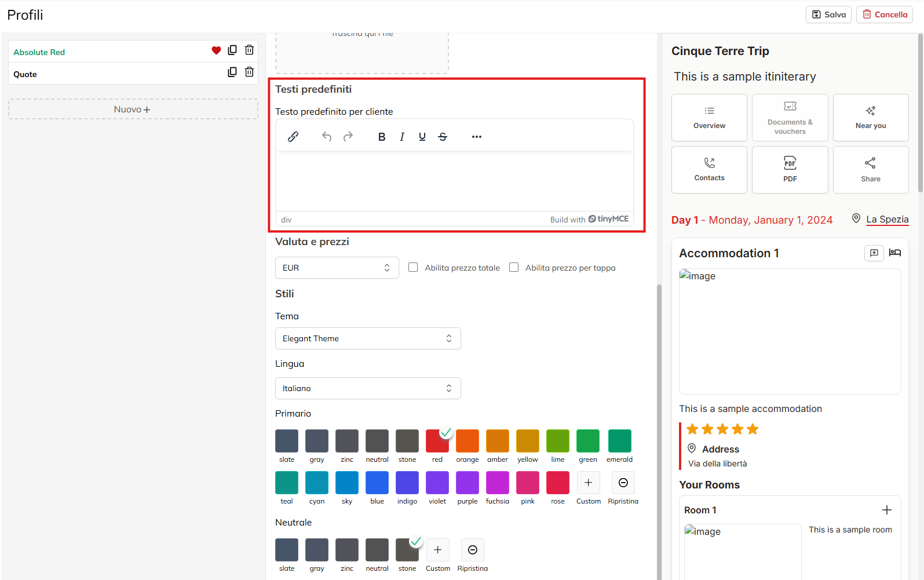Choose the orange primary color swatch
Screen dimensions: 924x580
pyautogui.click(x=467, y=441)
